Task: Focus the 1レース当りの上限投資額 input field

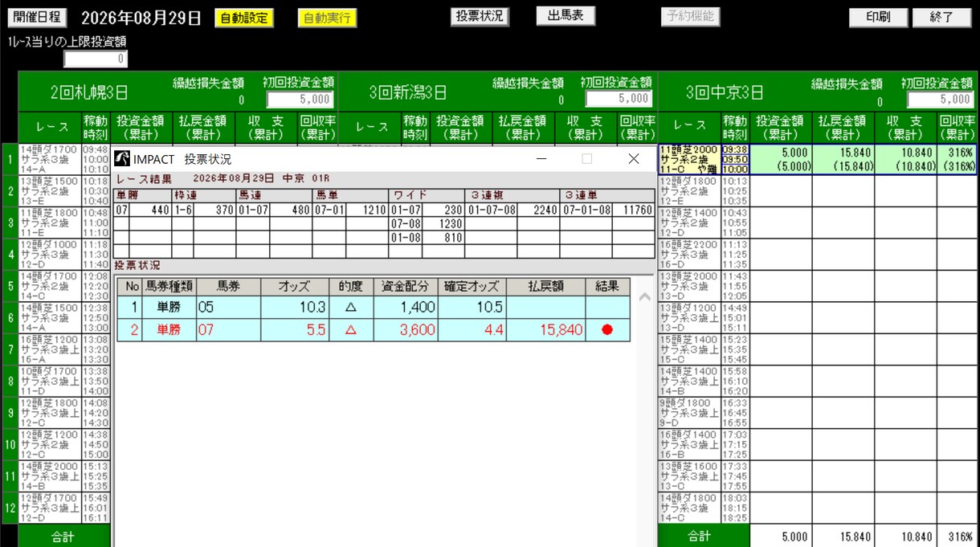Action: 96,59
